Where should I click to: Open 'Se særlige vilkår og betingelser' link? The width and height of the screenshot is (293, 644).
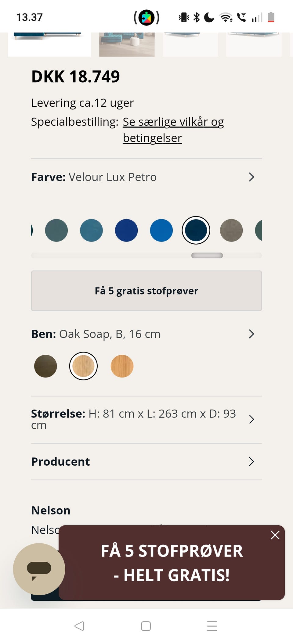pos(173,122)
